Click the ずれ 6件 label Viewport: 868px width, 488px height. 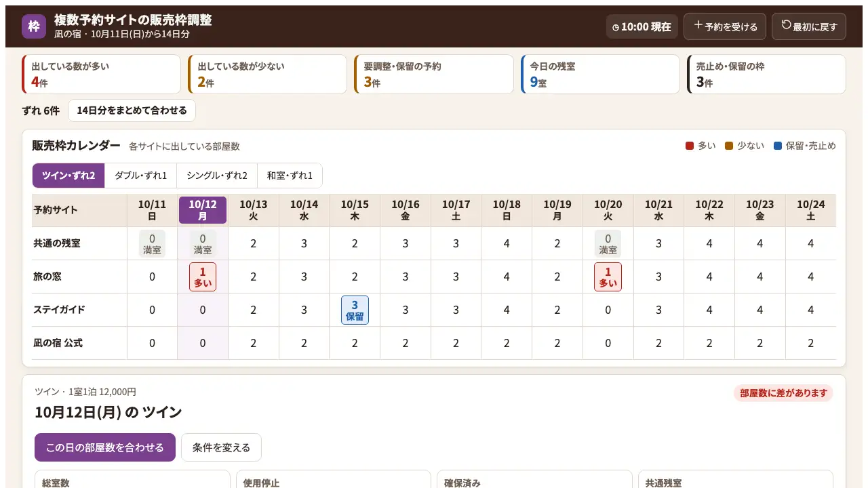(41, 110)
